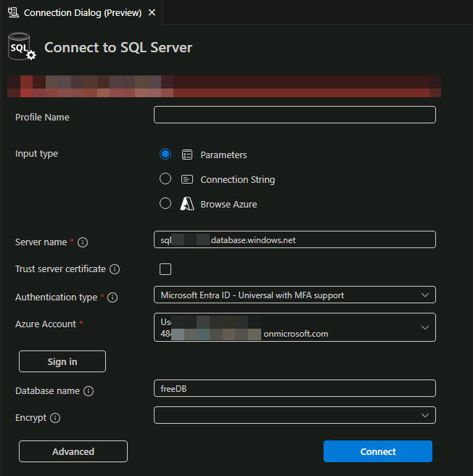Click the info icon beside Trust server certificate

point(115,269)
